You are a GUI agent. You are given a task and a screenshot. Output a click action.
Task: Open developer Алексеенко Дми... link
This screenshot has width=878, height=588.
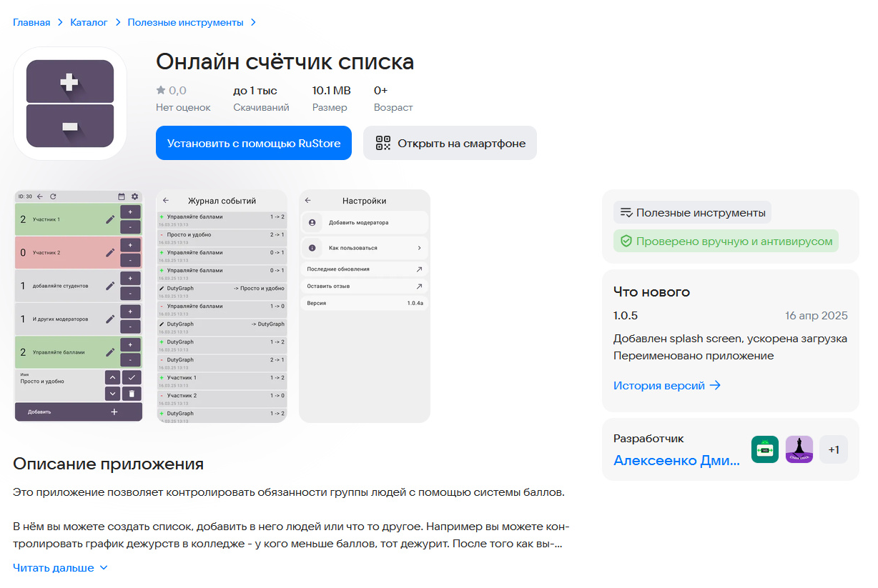pos(676,460)
